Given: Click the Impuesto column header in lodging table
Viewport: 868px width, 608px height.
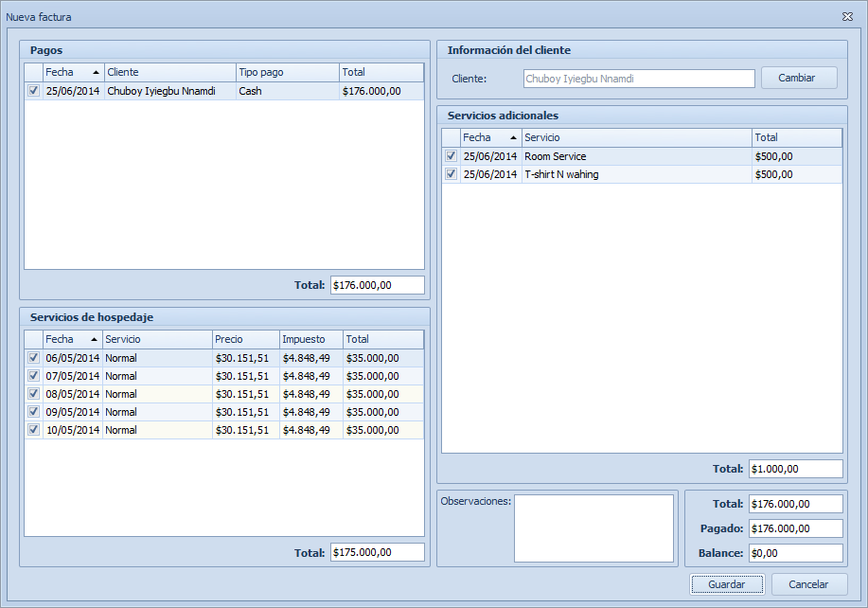Looking at the screenshot, I should [310, 339].
